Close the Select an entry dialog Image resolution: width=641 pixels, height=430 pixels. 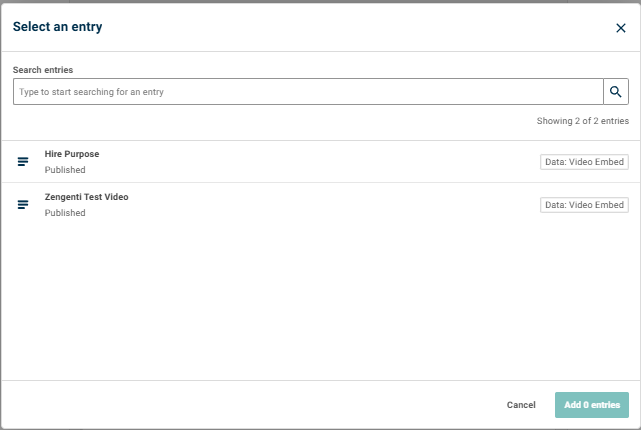621,28
